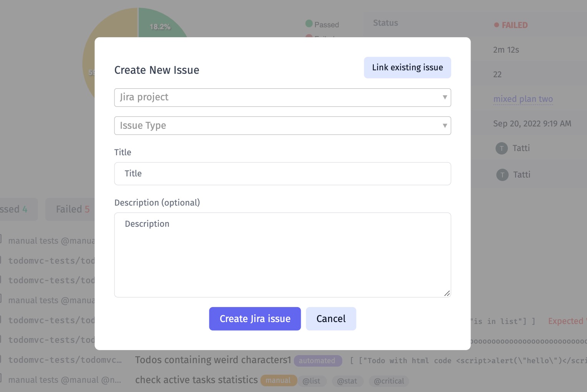Image resolution: width=587 pixels, height=392 pixels.
Task: Click the Status column header
Action: [x=385, y=23]
